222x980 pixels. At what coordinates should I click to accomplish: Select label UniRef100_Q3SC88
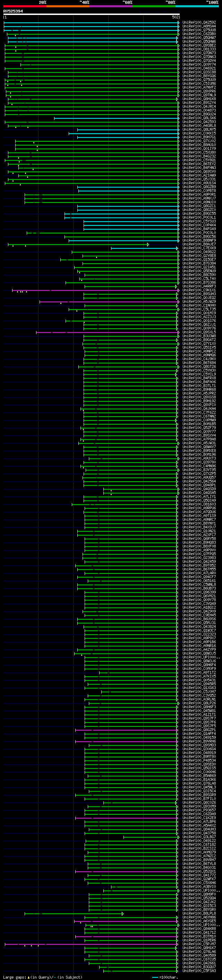point(199,72)
